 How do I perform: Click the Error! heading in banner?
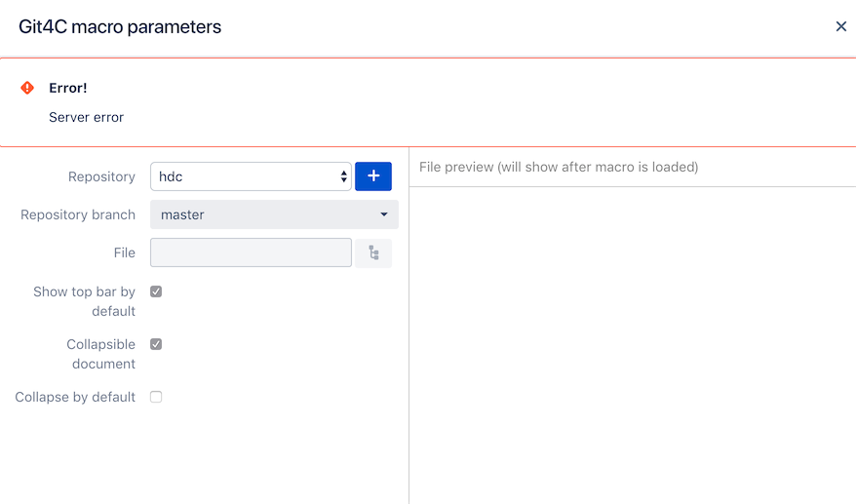tap(68, 88)
